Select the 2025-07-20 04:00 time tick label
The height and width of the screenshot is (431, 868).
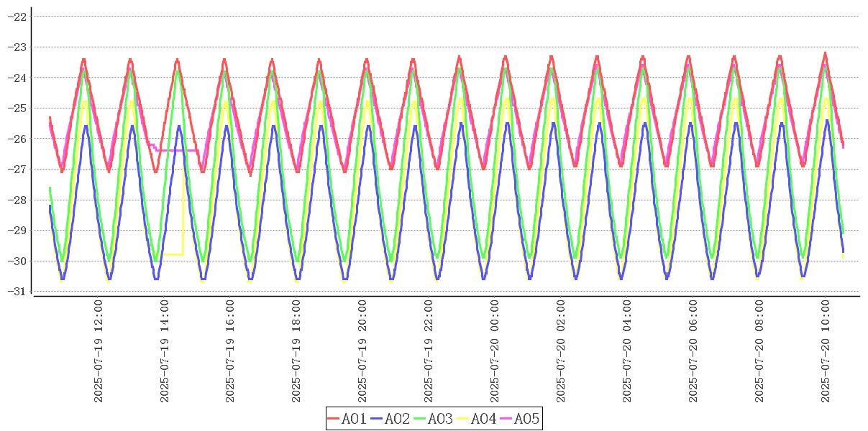pyautogui.click(x=626, y=351)
